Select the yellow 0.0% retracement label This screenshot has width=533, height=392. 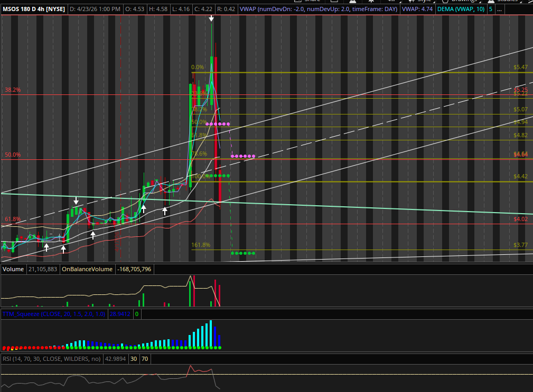tap(198, 67)
